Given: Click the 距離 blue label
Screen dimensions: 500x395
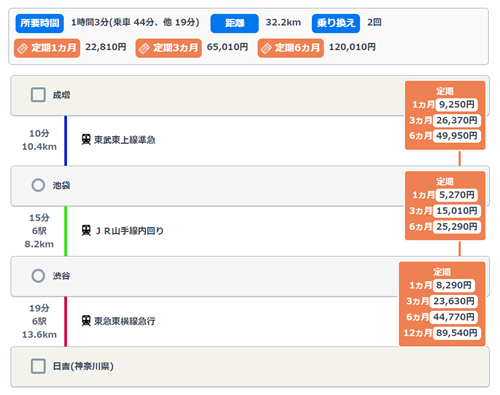Looking at the screenshot, I should tap(234, 23).
